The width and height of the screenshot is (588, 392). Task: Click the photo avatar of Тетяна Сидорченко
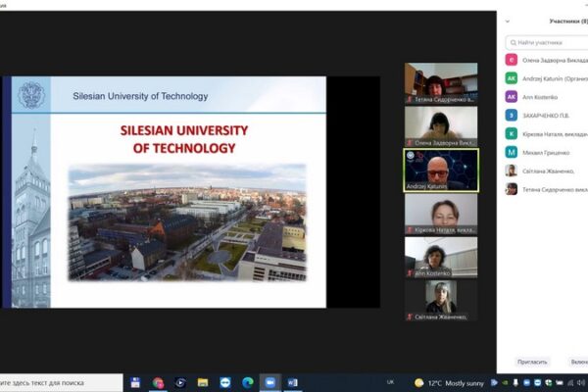(512, 189)
